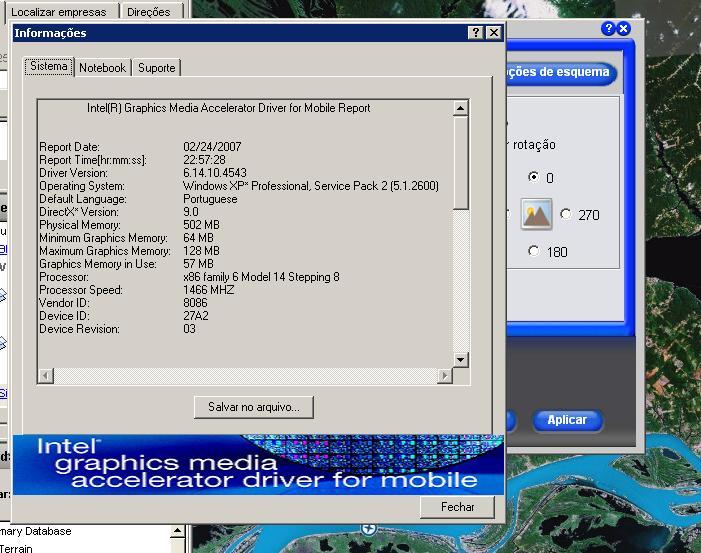The height and width of the screenshot is (553, 701).
Task: Click the Salvar no arquivo button
Action: tap(254, 407)
